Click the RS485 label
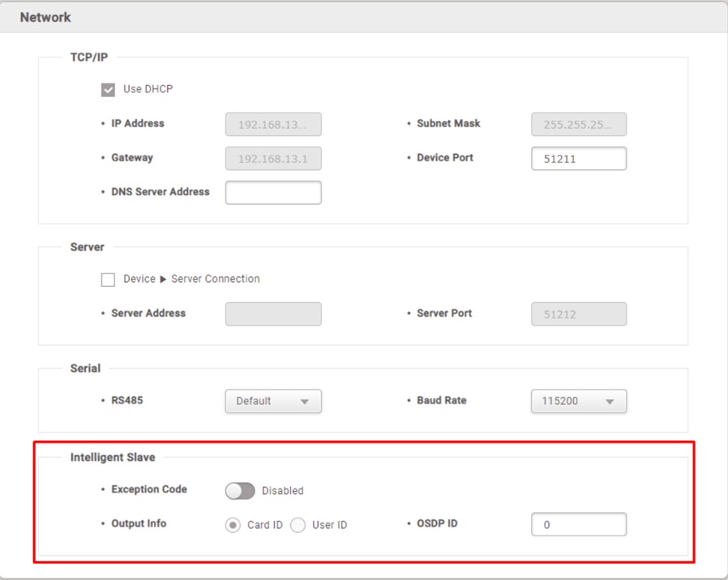This screenshot has height=580, width=728. 127,400
